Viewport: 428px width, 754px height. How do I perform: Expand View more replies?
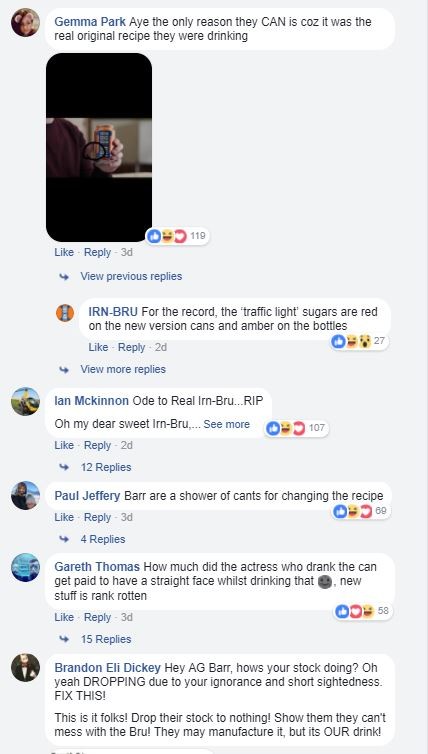coord(123,369)
